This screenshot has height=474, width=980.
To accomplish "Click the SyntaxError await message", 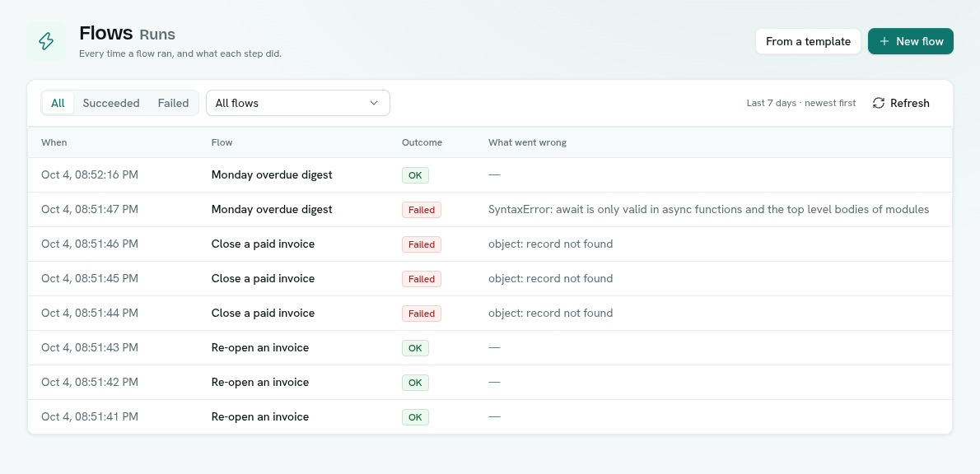I will point(709,209).
